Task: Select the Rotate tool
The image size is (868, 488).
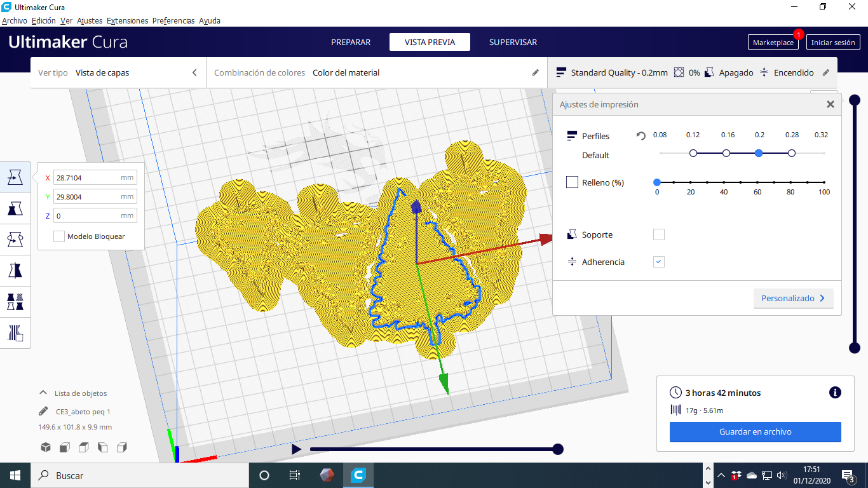Action: (15, 240)
